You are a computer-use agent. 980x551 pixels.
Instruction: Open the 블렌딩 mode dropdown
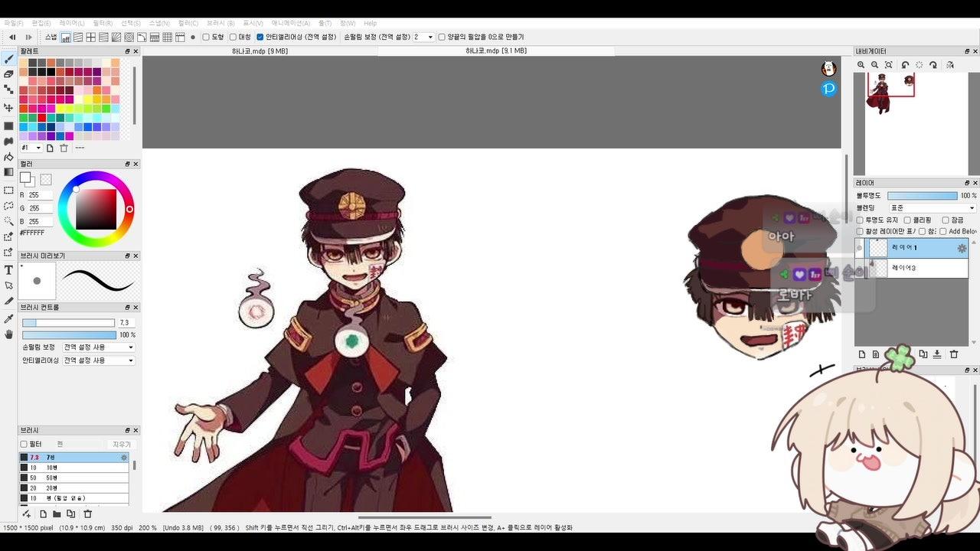point(932,208)
